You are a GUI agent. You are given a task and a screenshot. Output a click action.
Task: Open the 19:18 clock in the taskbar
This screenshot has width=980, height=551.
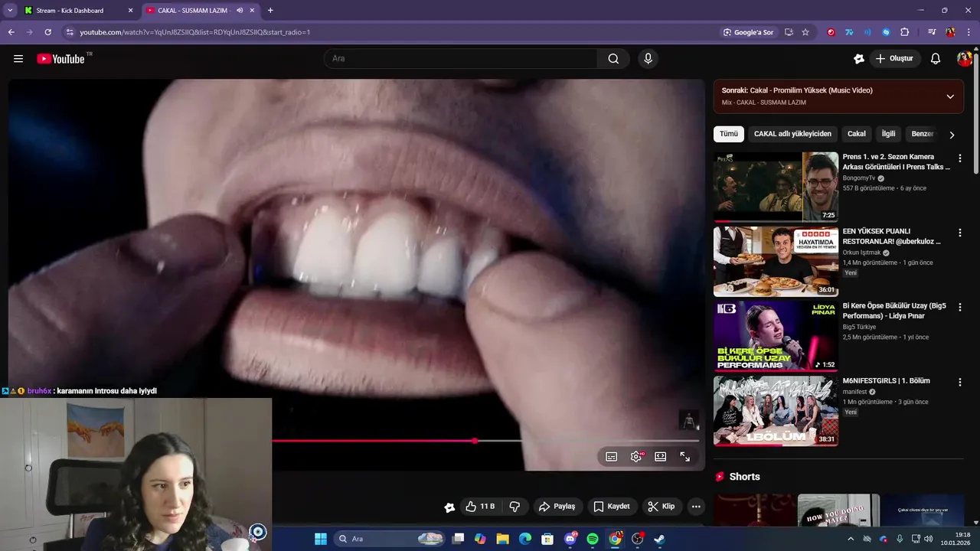tap(956, 539)
